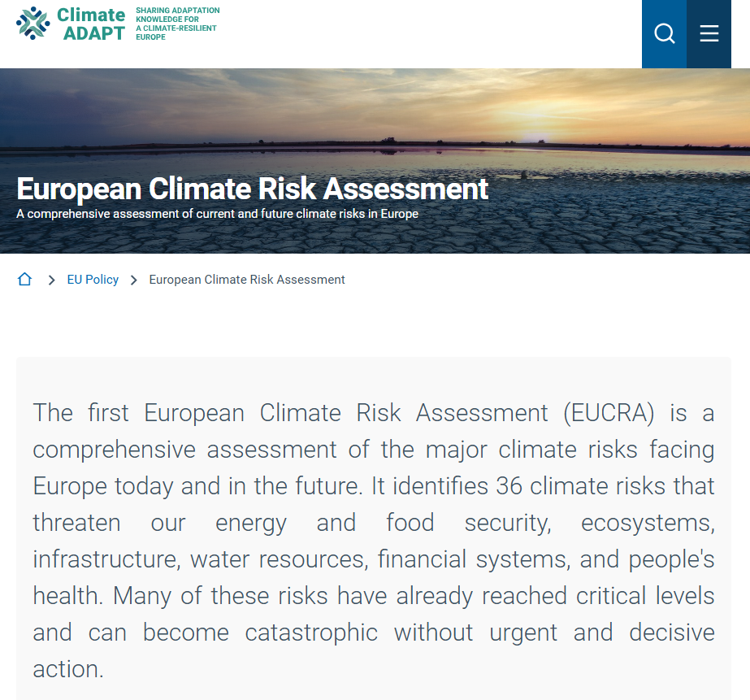Open the EU Policy link

pyautogui.click(x=92, y=279)
